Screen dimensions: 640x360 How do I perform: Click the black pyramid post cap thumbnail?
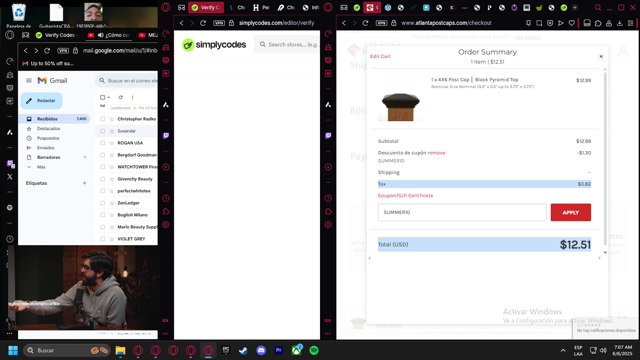(401, 107)
